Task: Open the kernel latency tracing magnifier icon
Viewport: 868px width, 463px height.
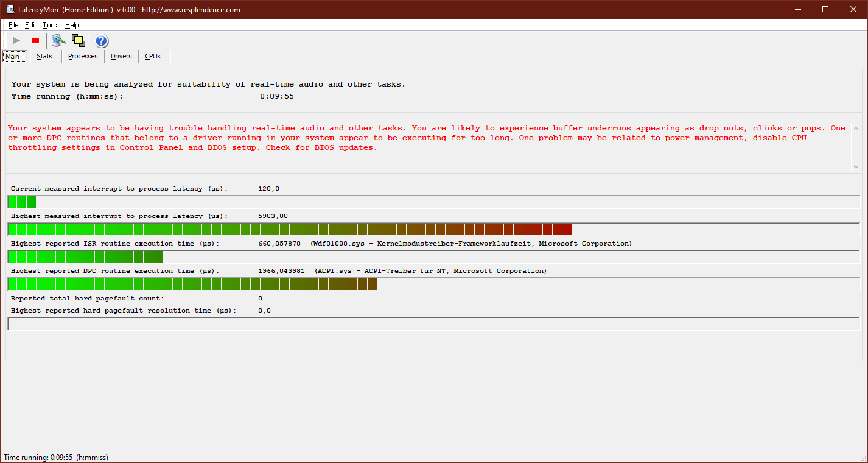Action: (58, 41)
